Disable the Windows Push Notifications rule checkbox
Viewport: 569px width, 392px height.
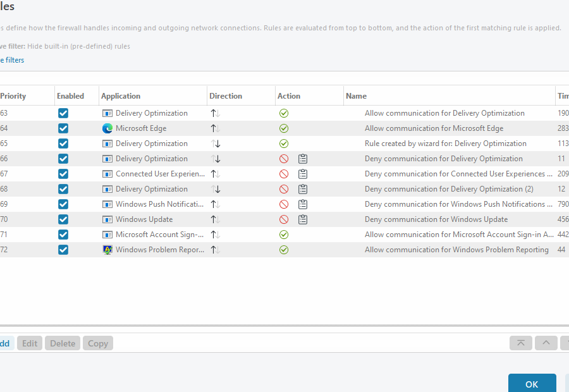pos(63,204)
